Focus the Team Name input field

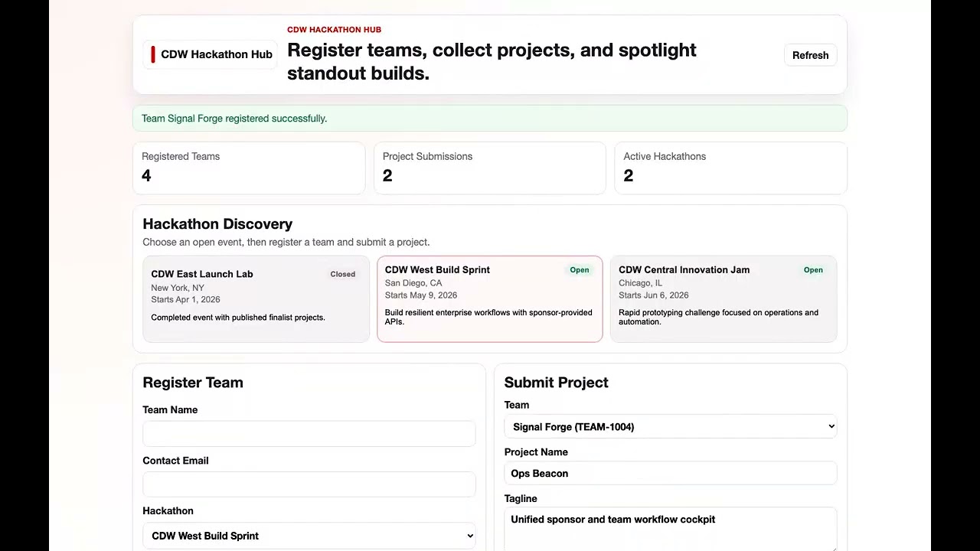309,433
